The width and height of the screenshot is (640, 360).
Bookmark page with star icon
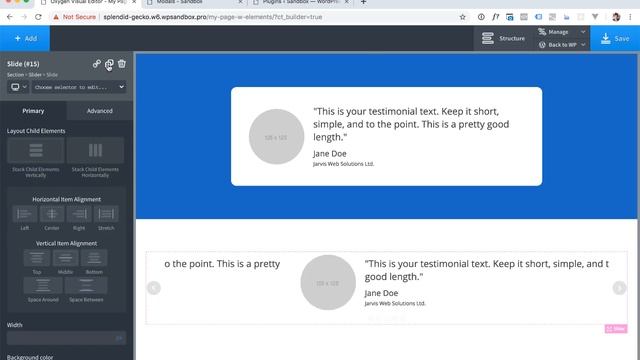tap(462, 17)
